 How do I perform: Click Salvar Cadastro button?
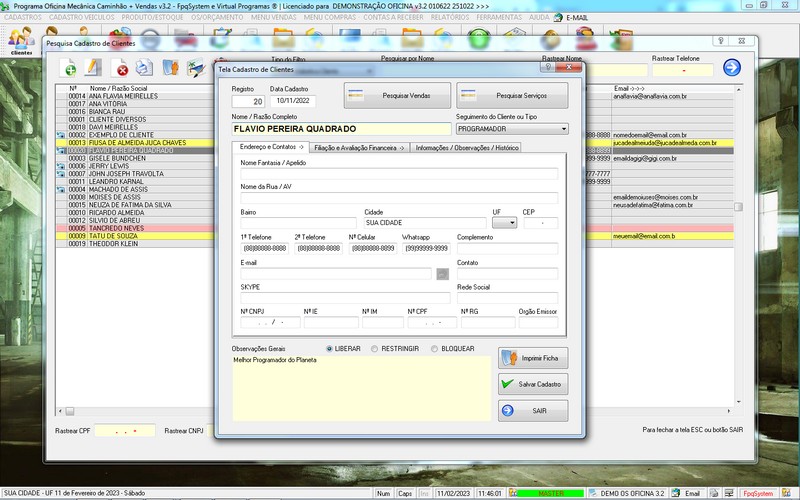pos(533,384)
